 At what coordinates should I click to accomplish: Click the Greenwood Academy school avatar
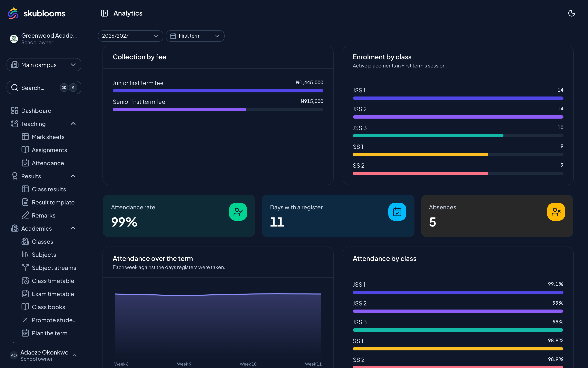14,39
